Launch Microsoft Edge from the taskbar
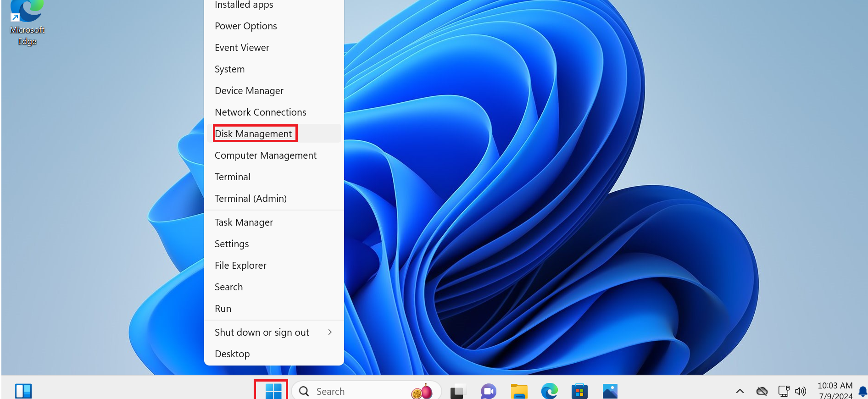 click(x=549, y=391)
